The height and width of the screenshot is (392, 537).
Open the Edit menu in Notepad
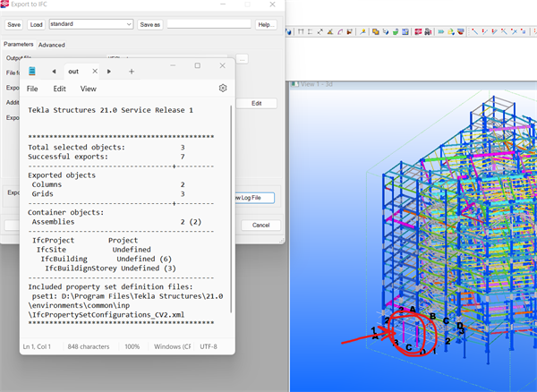tap(59, 89)
